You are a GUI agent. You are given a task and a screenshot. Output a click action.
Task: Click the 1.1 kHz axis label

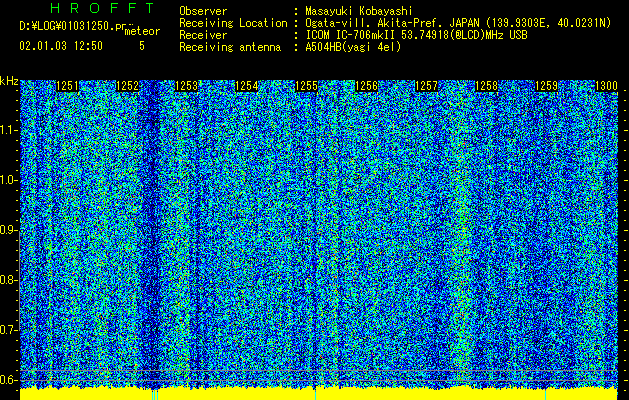pos(8,130)
